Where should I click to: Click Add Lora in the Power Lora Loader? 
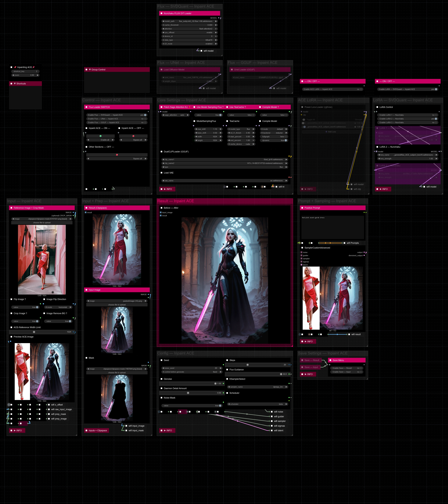point(331,132)
